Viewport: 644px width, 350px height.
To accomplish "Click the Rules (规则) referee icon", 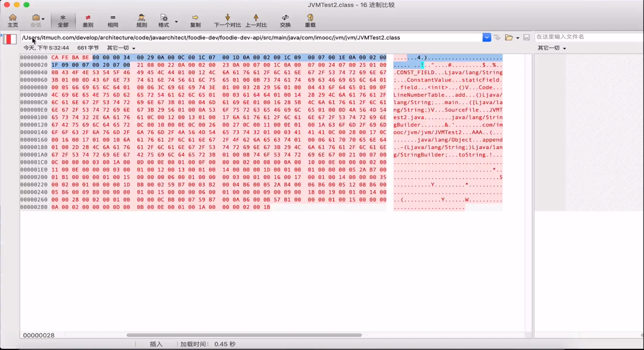I will (142, 21).
